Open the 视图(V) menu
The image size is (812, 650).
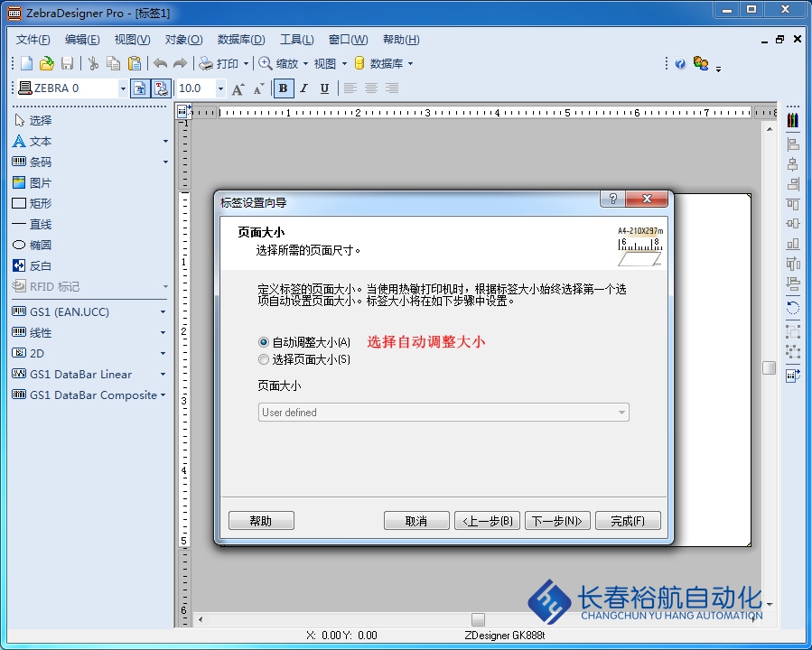tap(132, 40)
